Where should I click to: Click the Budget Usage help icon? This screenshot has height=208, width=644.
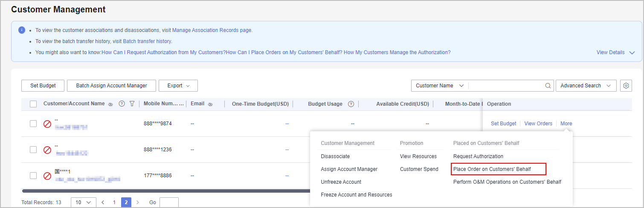point(351,104)
